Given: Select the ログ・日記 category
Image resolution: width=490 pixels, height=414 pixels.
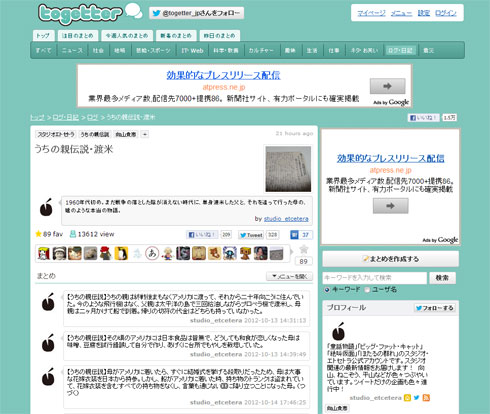Looking at the screenshot, I should click(x=400, y=50).
